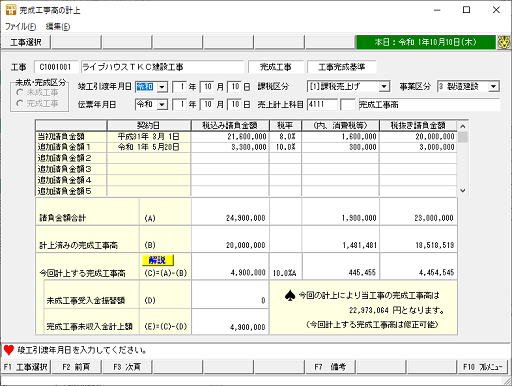Click the 完成工事高 account name field
This screenshot has width=512, height=386.
click(x=429, y=105)
